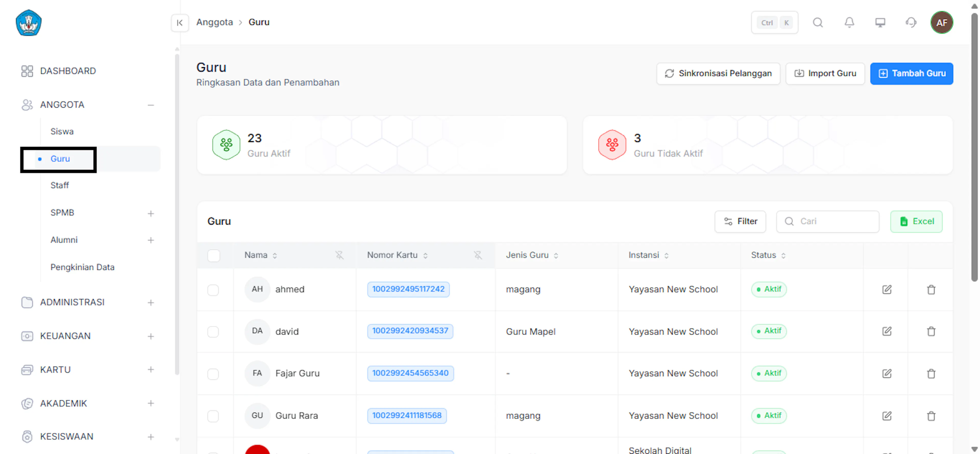Sort by Instansi arrows

click(x=666, y=255)
